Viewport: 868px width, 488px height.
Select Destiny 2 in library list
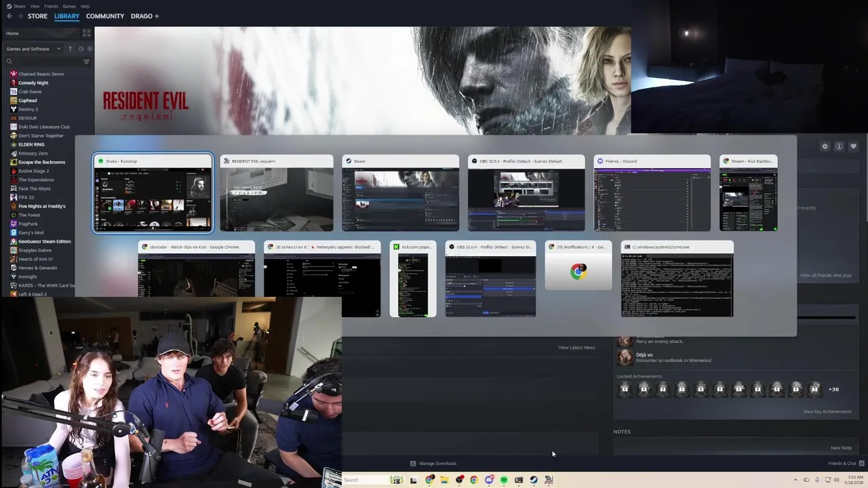coord(28,109)
